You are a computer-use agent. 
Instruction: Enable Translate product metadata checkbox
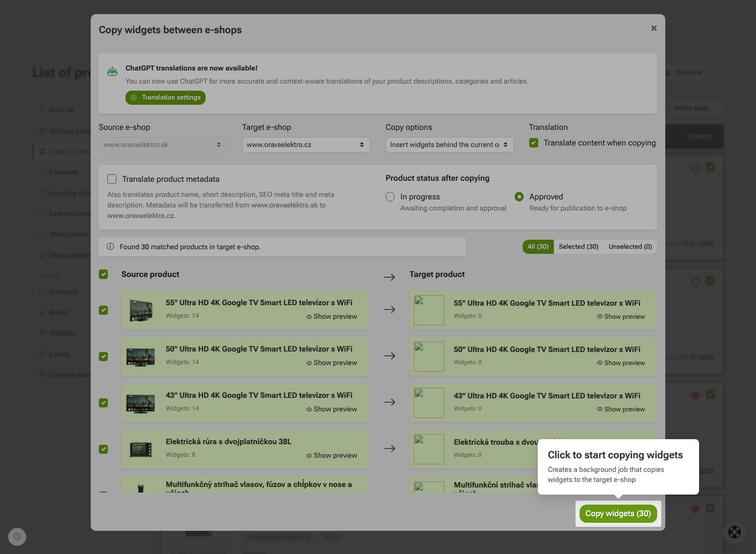coord(112,179)
